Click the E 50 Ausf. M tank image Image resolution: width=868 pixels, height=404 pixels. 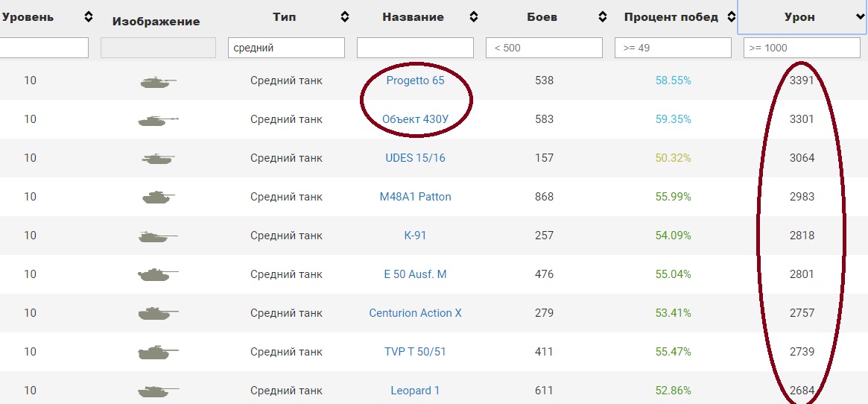pyautogui.click(x=158, y=274)
